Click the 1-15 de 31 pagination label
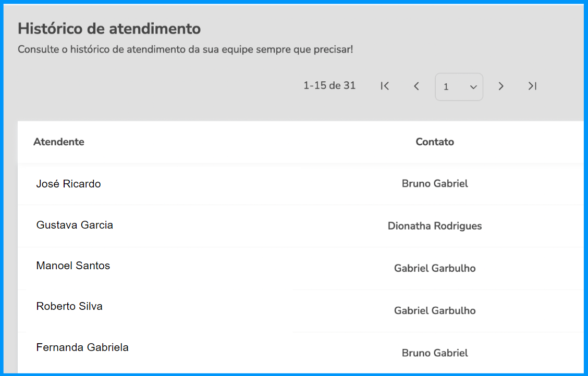Screen dimensions: 588x376 click(329, 86)
